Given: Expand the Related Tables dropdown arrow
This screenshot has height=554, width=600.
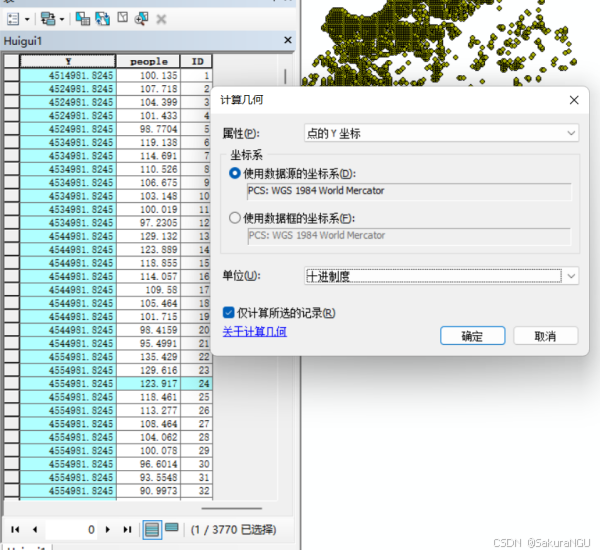Looking at the screenshot, I should [62, 19].
